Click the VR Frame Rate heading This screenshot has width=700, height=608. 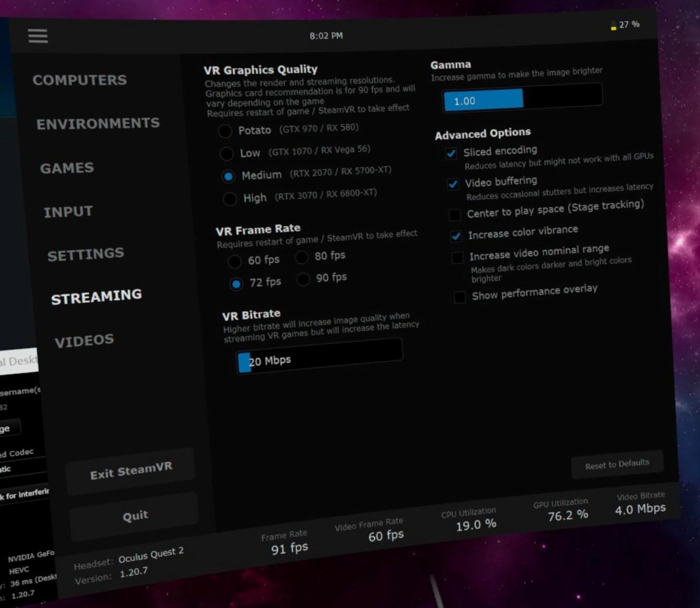pos(258,230)
